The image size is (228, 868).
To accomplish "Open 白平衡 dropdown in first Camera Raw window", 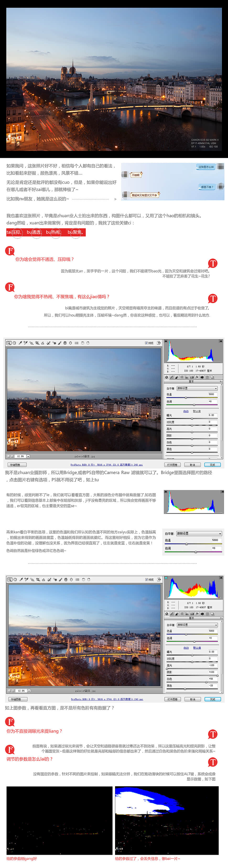I will (197, 389).
